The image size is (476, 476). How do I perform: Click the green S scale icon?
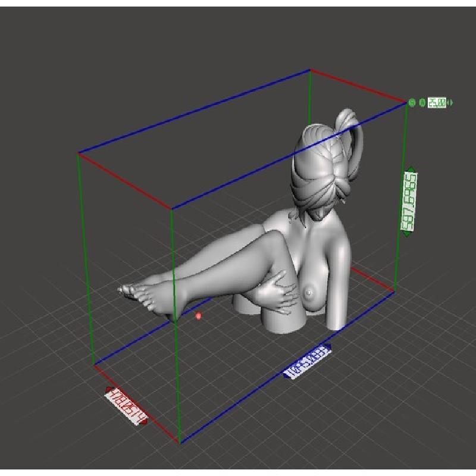412,103
